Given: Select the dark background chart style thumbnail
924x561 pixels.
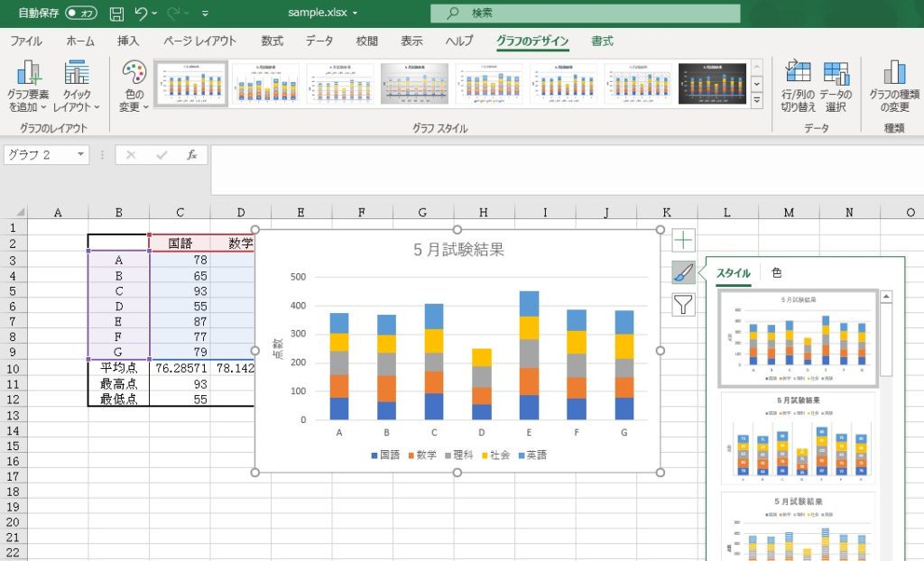Looking at the screenshot, I should (714, 84).
